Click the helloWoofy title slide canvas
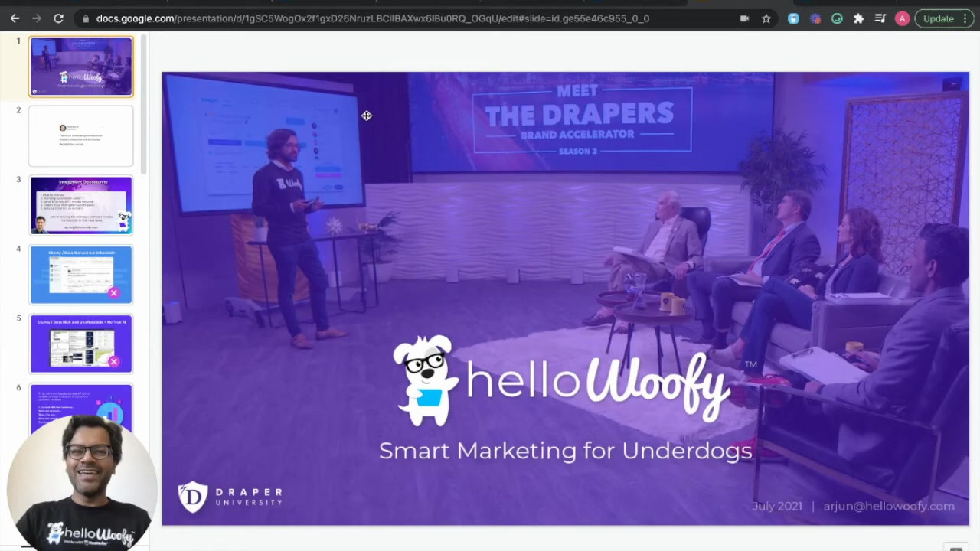This screenshot has width=980, height=551. point(566,298)
